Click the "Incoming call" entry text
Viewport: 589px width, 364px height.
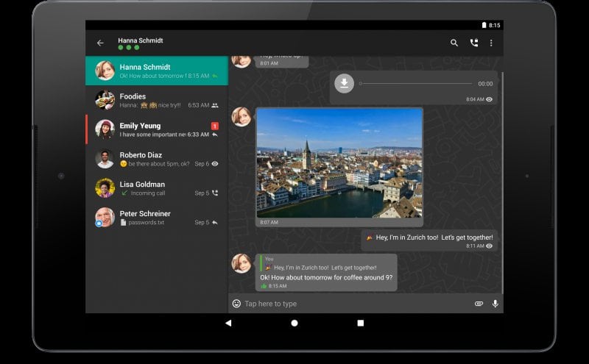tap(148, 193)
